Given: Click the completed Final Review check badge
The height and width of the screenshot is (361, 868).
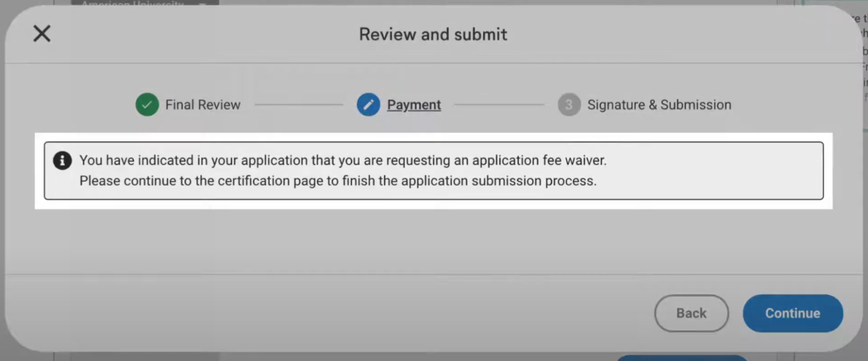Looking at the screenshot, I should click(x=146, y=104).
